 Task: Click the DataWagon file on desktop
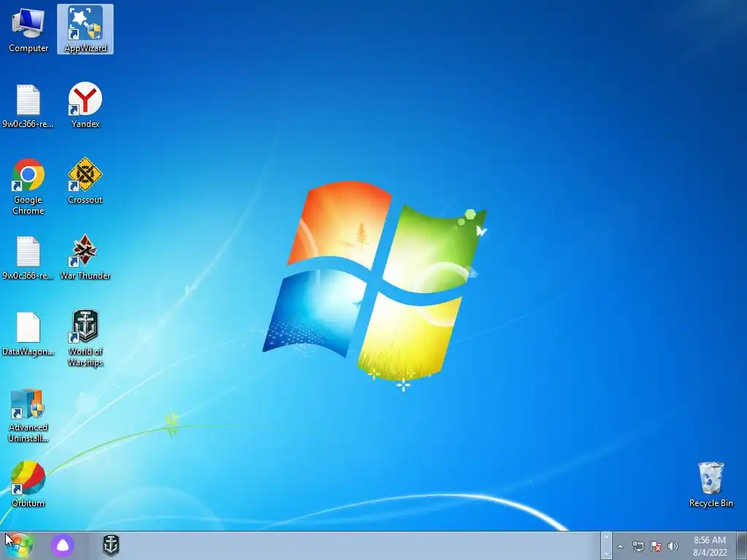(28, 334)
